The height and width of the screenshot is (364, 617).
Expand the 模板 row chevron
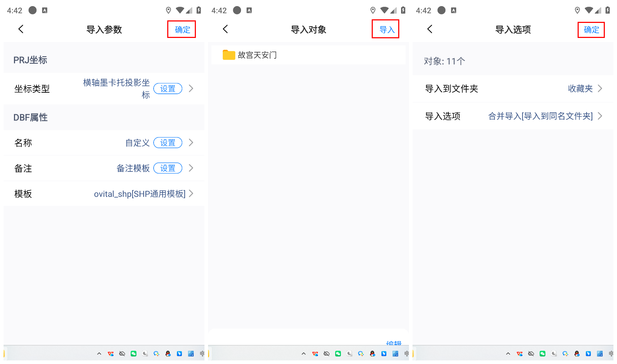pyautogui.click(x=191, y=193)
